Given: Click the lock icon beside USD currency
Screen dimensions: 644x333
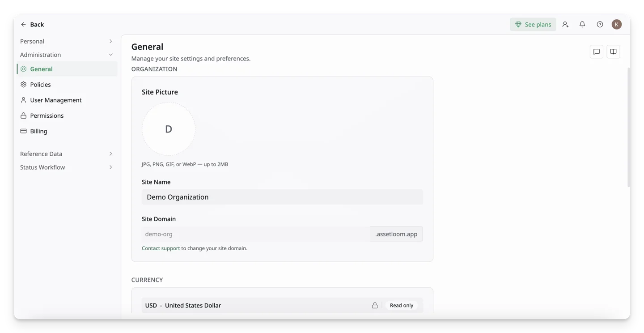Looking at the screenshot, I should coord(375,305).
